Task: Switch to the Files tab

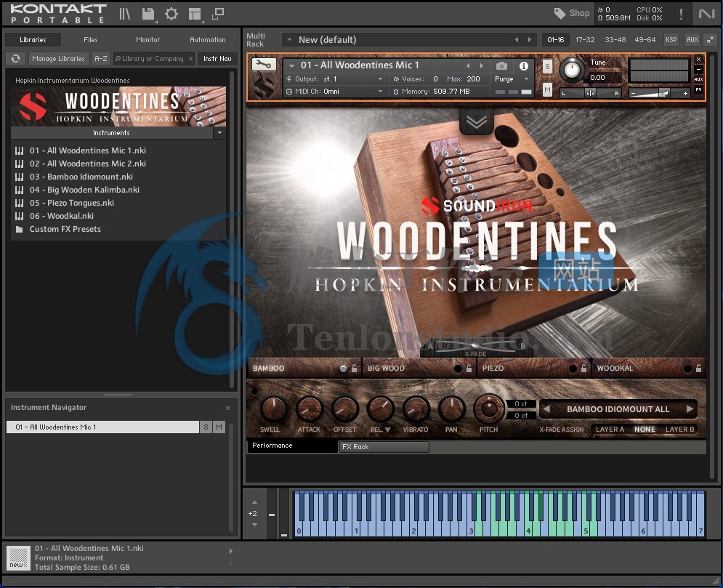Action: pyautogui.click(x=90, y=40)
